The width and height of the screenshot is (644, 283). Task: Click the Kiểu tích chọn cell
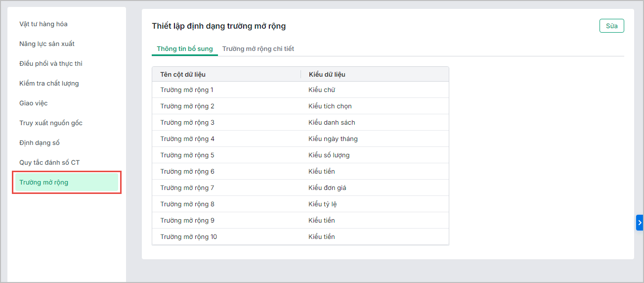[x=330, y=106]
